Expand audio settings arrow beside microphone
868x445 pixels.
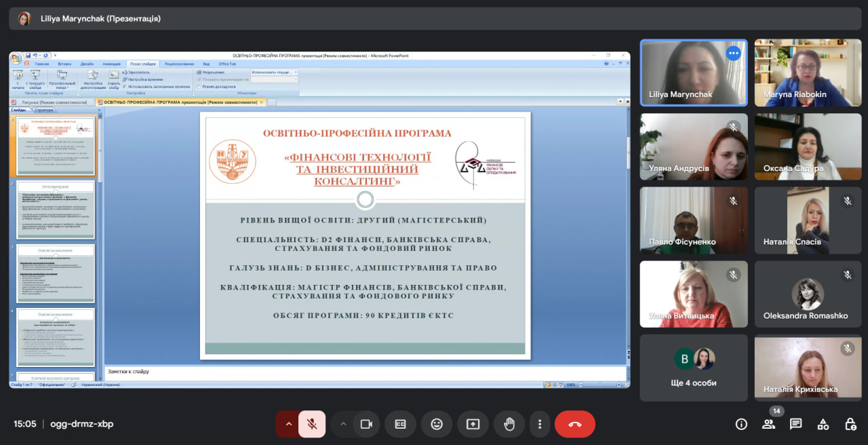tap(288, 424)
